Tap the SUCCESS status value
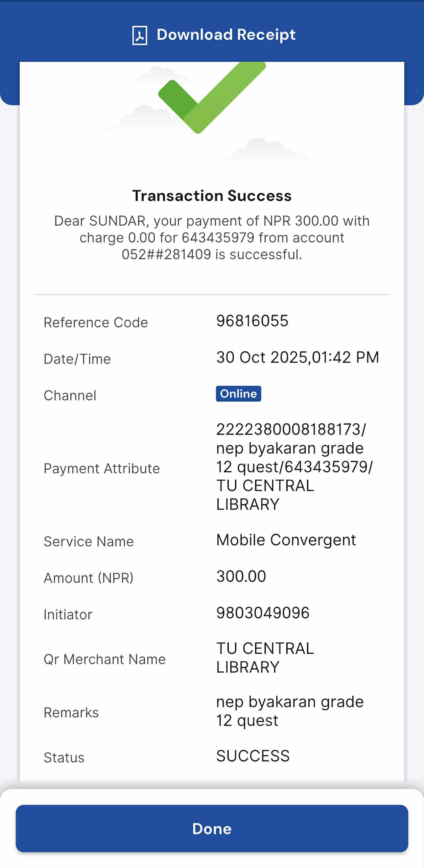424x868 pixels. pos(252,756)
